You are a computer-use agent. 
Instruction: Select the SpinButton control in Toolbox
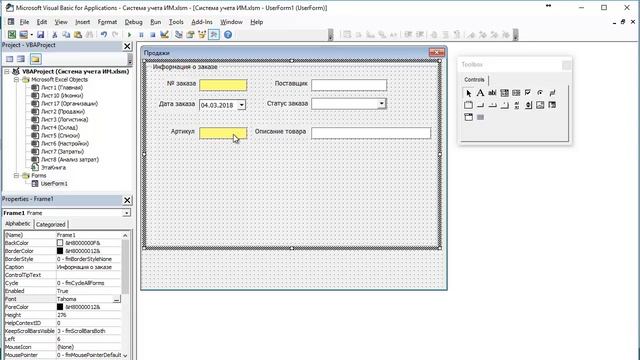point(528,105)
